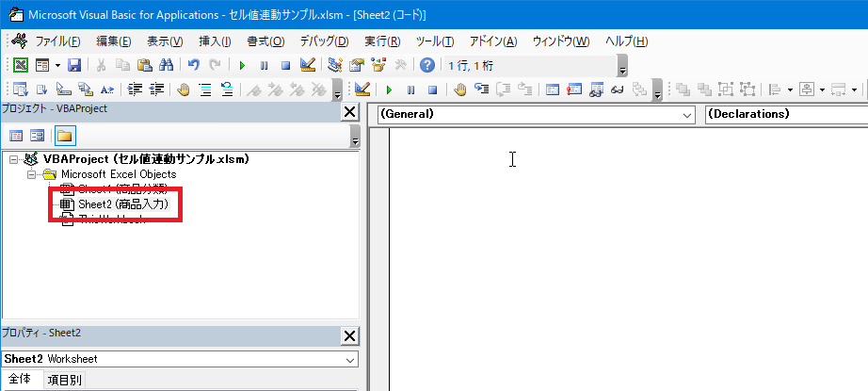Viewport: 868px width, 391px height.
Task: Collapse the VBAProject tree node
Action: click(13, 159)
